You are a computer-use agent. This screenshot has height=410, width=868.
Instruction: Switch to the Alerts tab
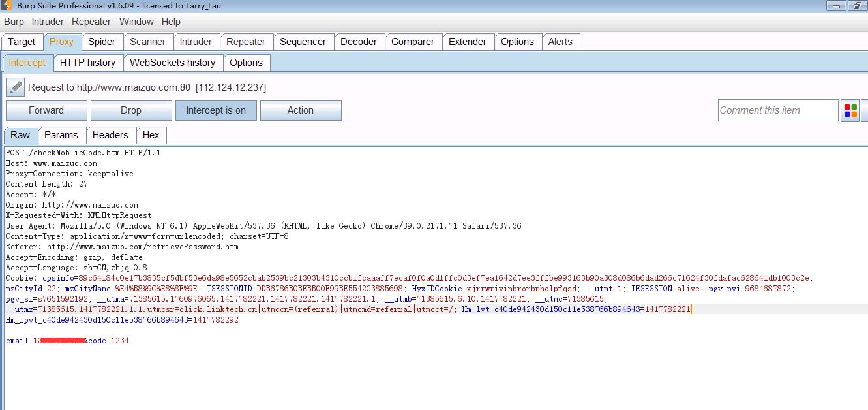point(560,42)
